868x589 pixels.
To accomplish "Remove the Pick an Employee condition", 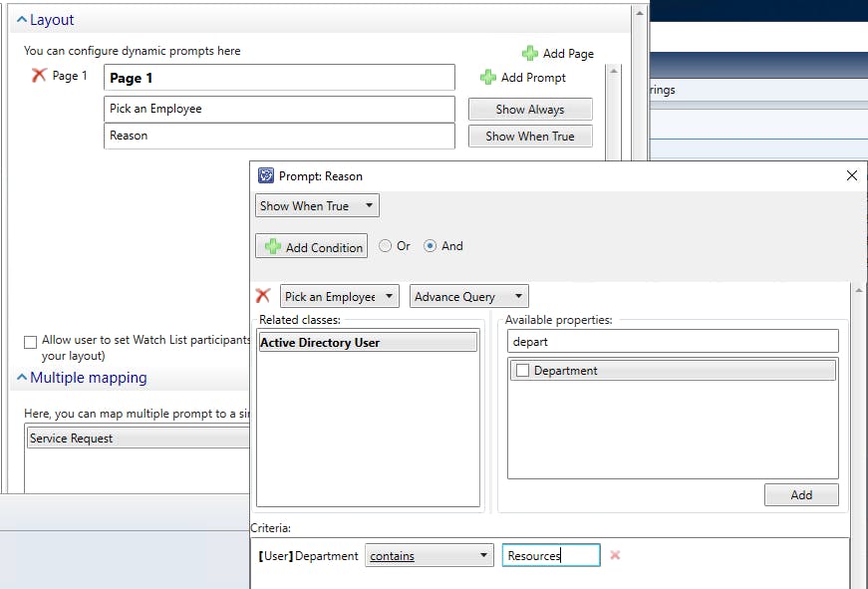I will click(263, 296).
